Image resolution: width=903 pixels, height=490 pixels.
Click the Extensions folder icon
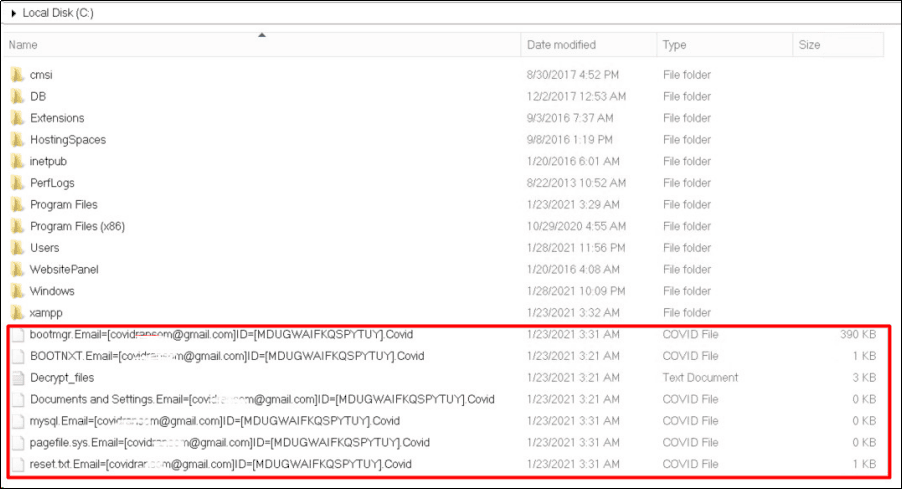click(x=17, y=118)
